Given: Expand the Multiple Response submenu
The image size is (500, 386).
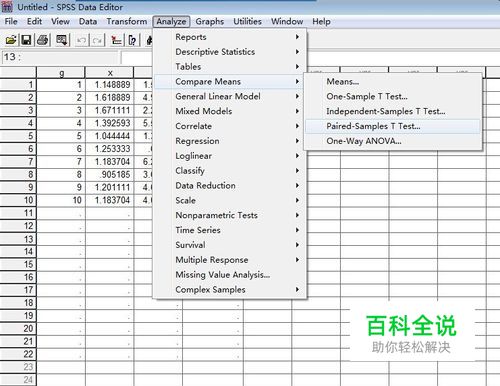Looking at the screenshot, I should (x=230, y=260).
